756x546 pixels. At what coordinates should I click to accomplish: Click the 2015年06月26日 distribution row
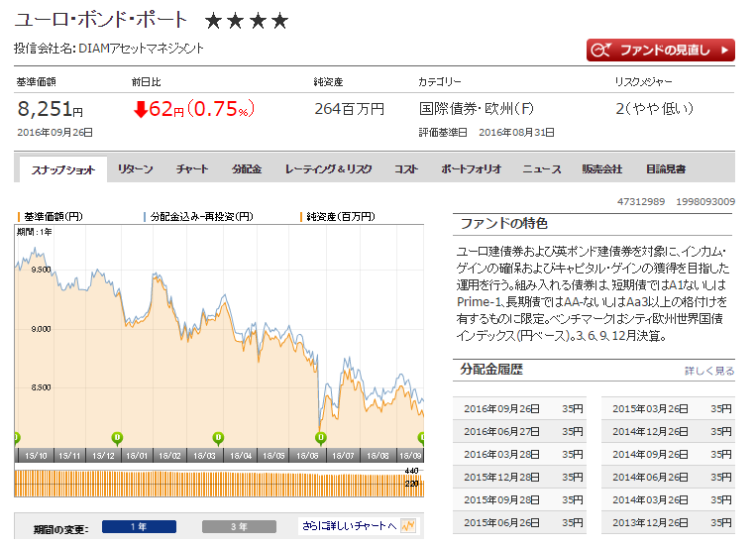coord(519,522)
